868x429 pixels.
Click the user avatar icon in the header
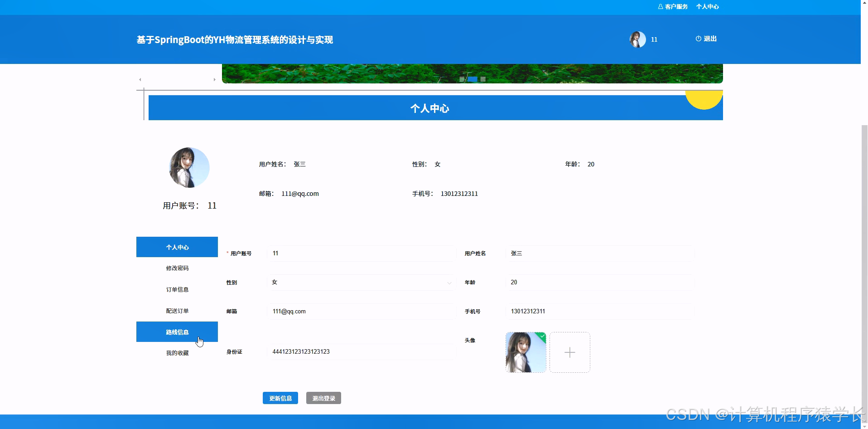pos(638,39)
